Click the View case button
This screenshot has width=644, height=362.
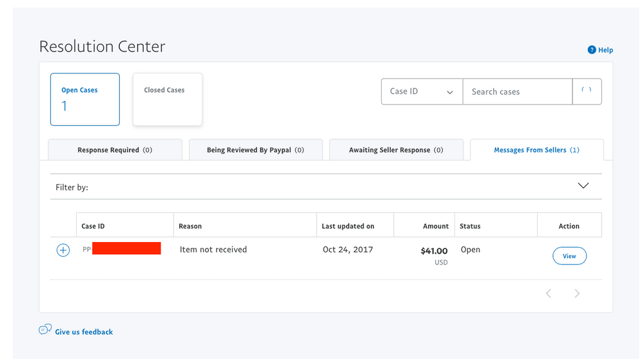click(569, 256)
